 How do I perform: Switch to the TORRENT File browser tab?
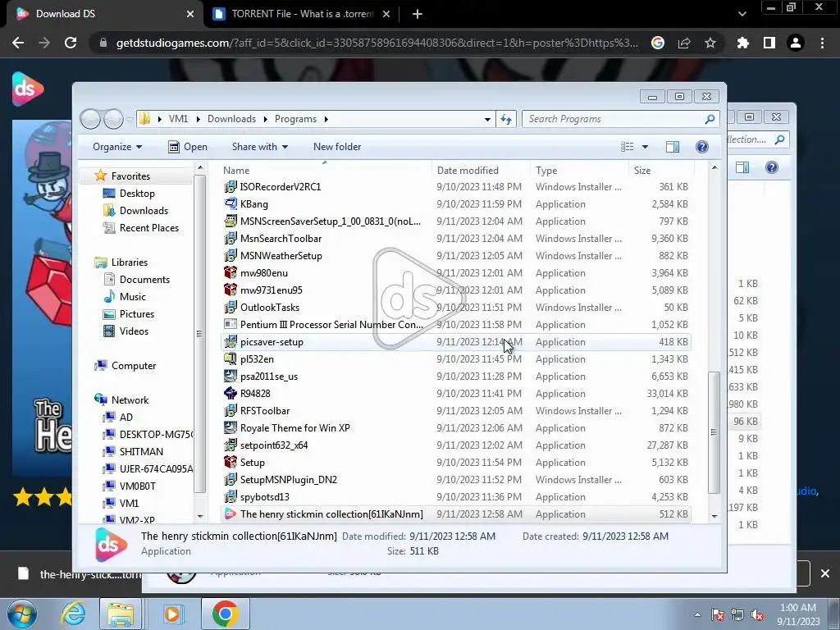coord(301,14)
